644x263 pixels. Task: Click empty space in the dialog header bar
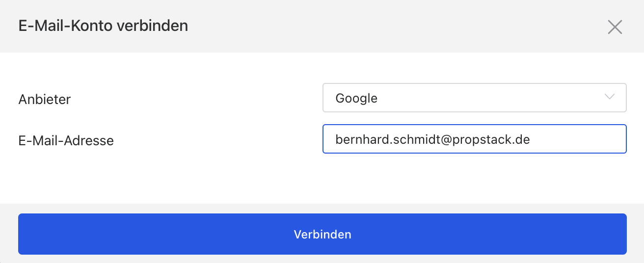[x=393, y=26]
